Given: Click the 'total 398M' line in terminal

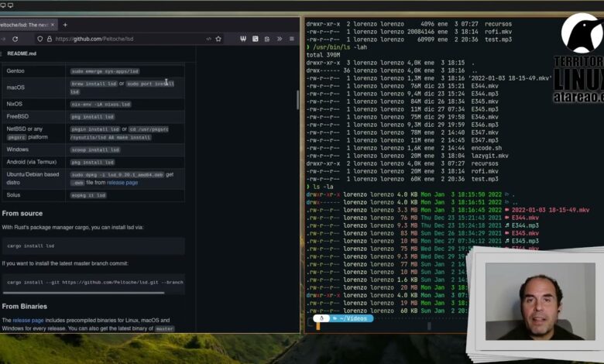Looking at the screenshot, I should pos(323,55).
